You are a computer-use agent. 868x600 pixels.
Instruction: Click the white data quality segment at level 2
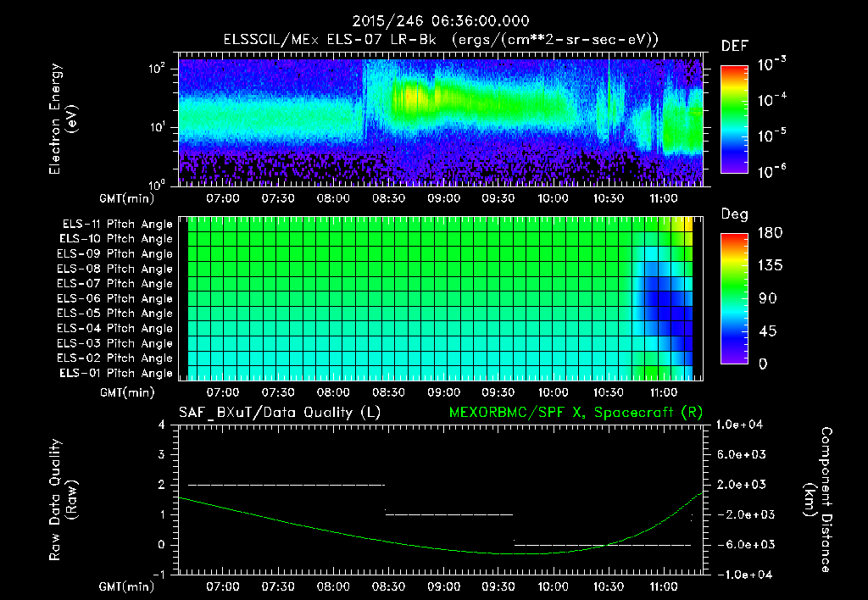click(287, 485)
